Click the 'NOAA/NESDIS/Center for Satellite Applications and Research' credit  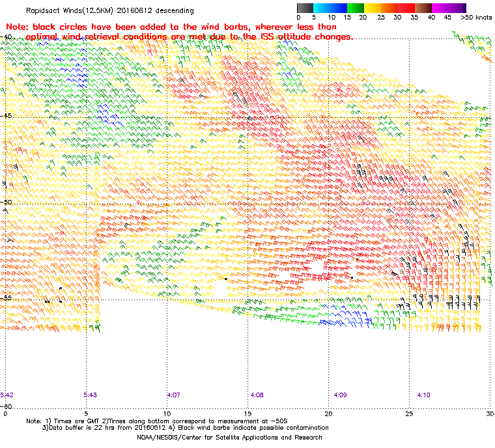pyautogui.click(x=229, y=438)
